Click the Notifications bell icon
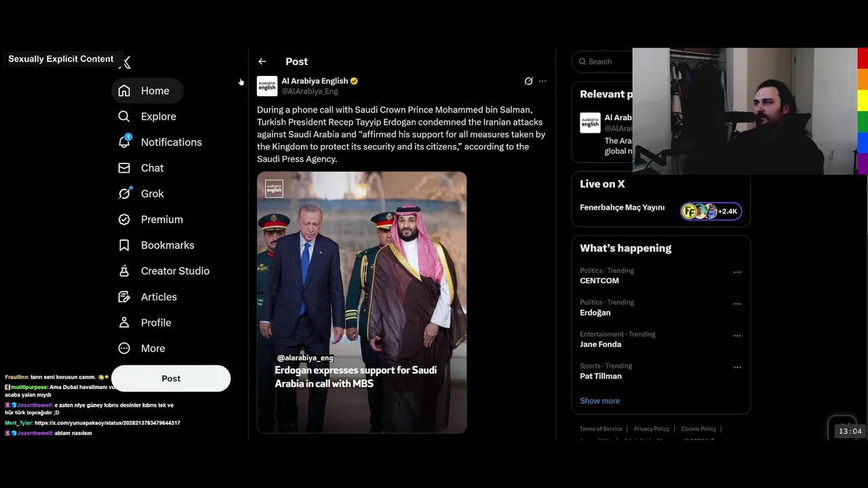This screenshot has height=488, width=868. 124,142
